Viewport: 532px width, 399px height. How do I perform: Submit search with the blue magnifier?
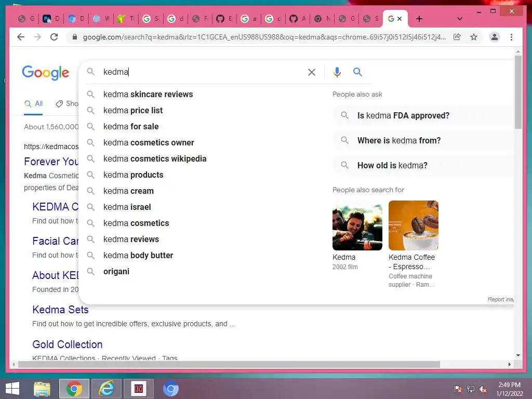357,72
